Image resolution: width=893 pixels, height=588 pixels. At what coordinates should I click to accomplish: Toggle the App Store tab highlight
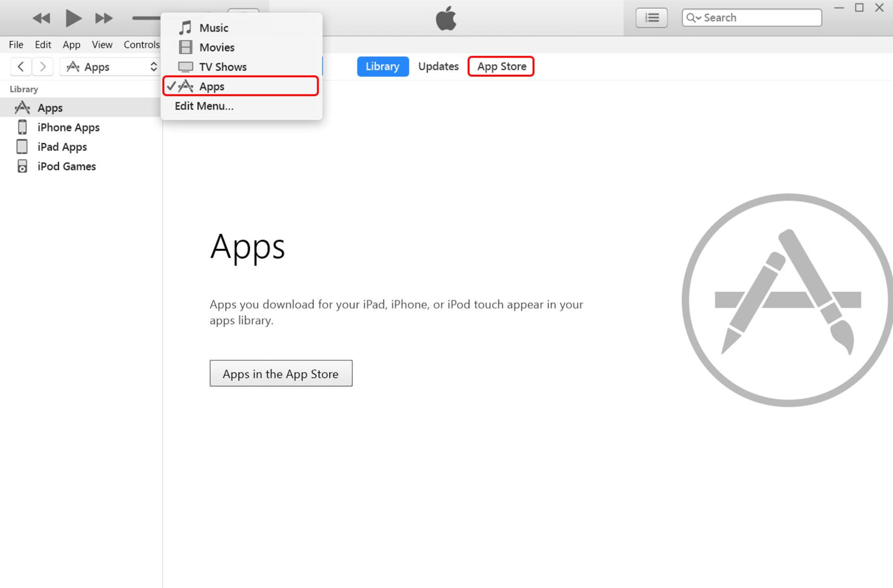(x=501, y=66)
